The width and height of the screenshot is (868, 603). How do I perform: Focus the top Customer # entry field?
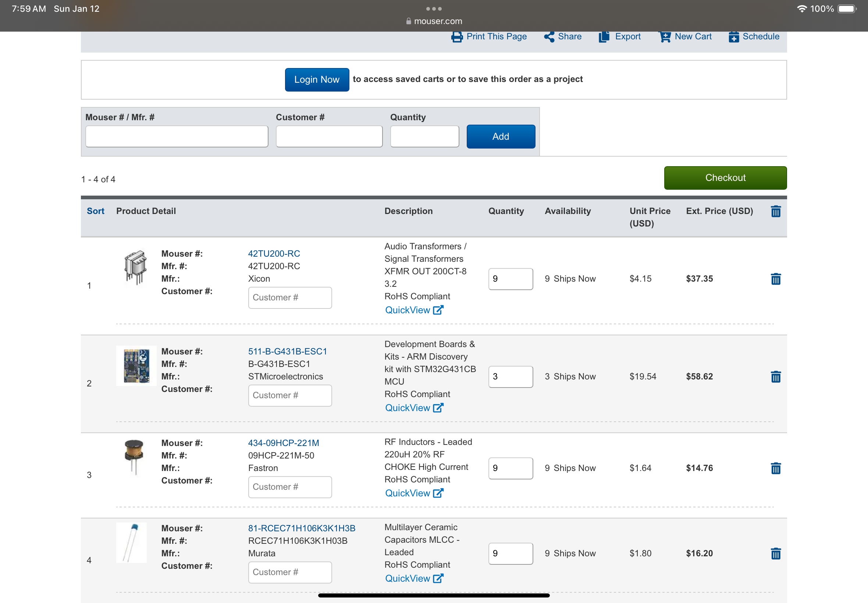coord(329,136)
